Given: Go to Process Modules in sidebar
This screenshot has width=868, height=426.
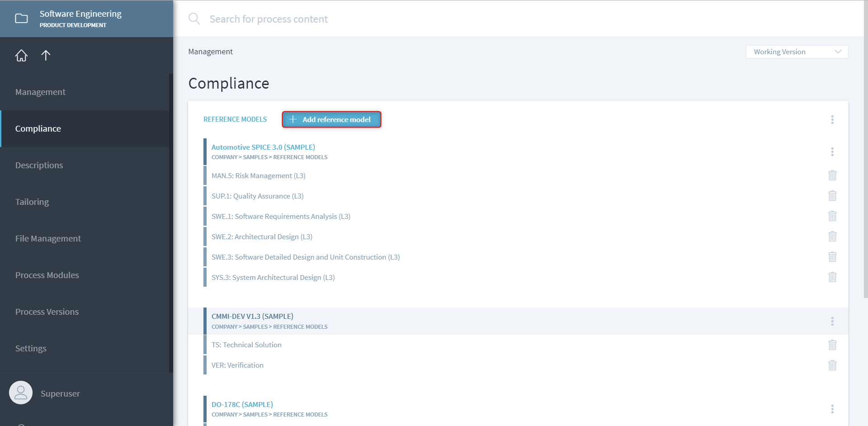Looking at the screenshot, I should click(47, 275).
